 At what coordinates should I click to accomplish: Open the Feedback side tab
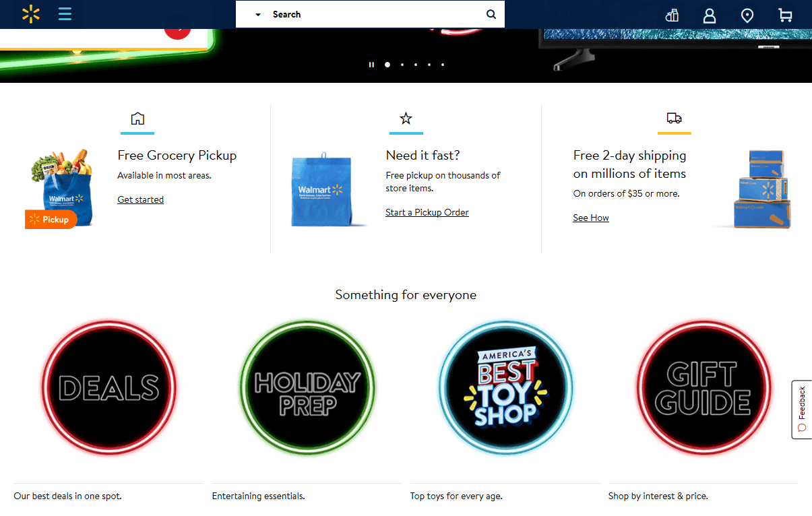(x=801, y=409)
